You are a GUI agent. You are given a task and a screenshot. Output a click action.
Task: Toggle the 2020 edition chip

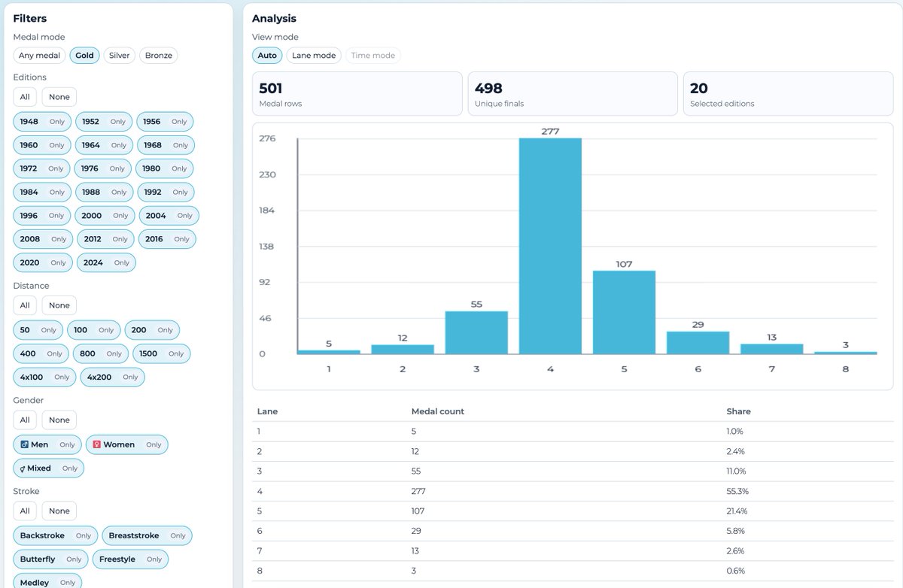[x=30, y=262]
